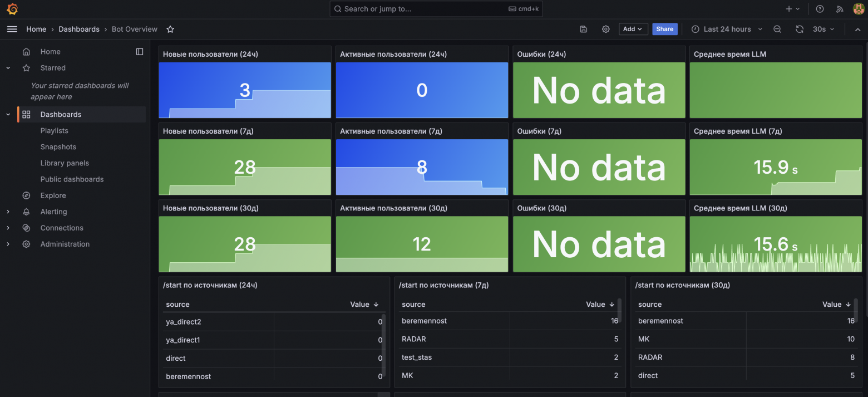This screenshot has width=868, height=397.
Task: Click the search bar to jump to a dashboard
Action: pyautogui.click(x=436, y=8)
